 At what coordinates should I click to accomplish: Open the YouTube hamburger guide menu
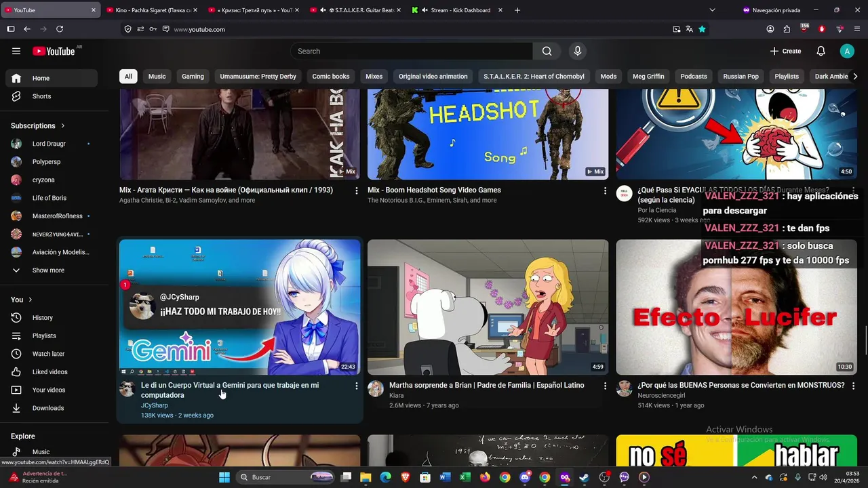pos(16,51)
